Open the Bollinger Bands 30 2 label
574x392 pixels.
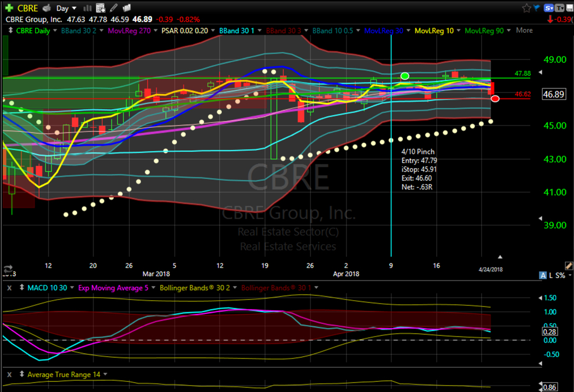pyautogui.click(x=195, y=288)
